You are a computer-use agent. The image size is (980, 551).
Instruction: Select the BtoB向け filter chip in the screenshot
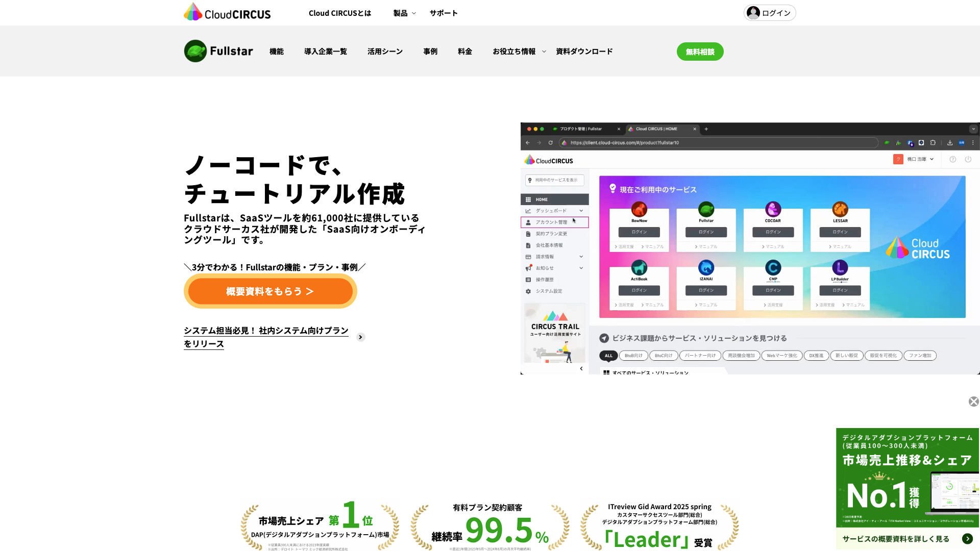pos(633,356)
